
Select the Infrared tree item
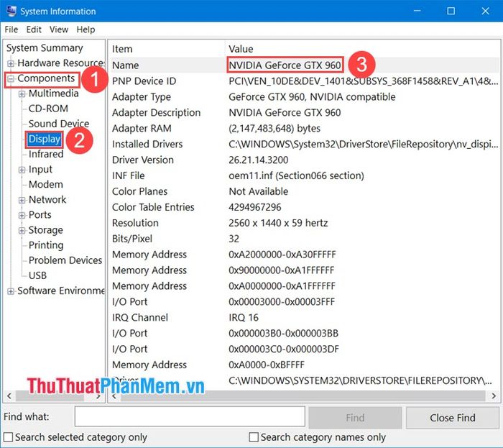tap(46, 154)
